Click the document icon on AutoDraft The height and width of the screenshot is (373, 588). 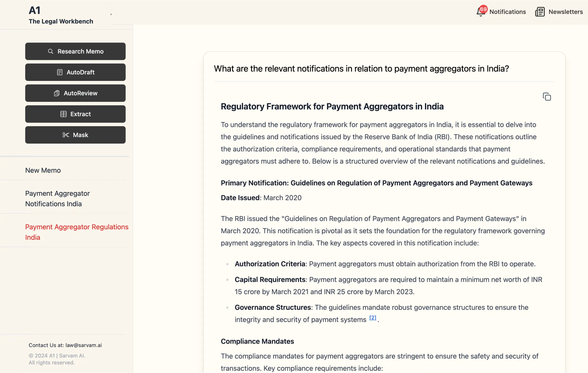[60, 72]
